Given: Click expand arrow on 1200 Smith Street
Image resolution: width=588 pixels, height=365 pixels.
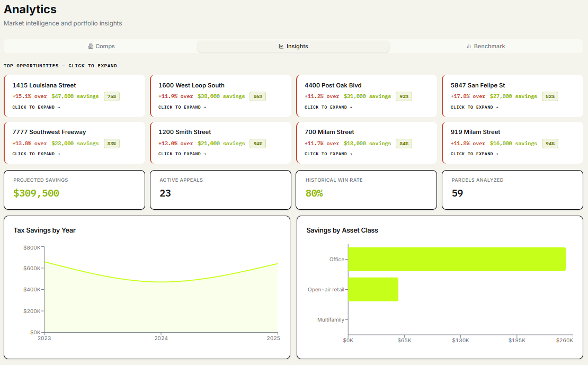Looking at the screenshot, I should (205, 154).
